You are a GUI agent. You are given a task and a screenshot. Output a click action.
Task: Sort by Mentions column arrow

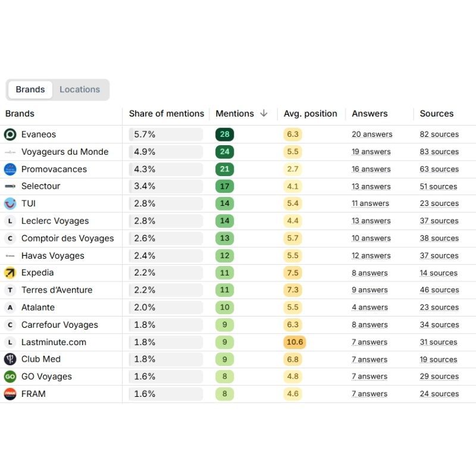[264, 114]
